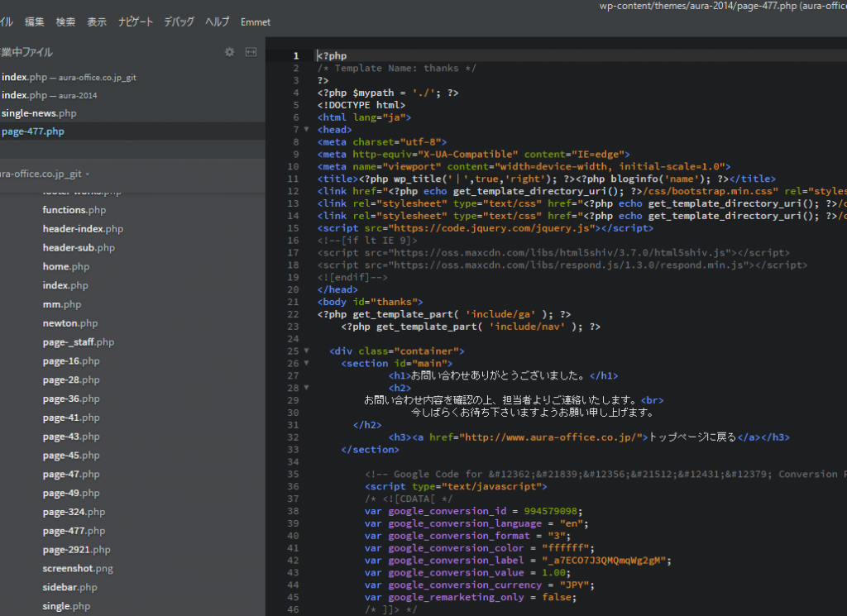Open functions.php in the file tree
This screenshot has height=616, width=847.
74,210
